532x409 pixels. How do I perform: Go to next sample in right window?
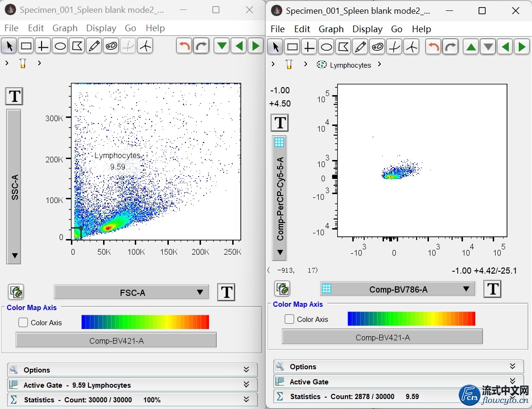[x=522, y=47]
